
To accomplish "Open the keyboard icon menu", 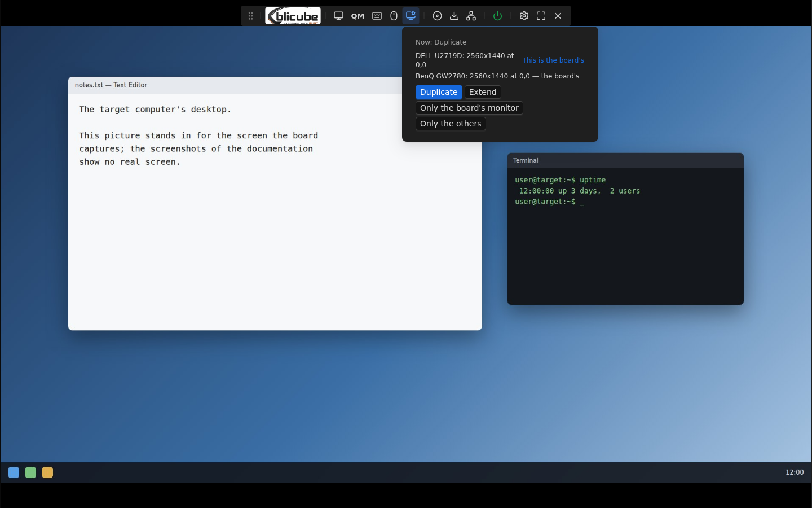I will tap(377, 16).
